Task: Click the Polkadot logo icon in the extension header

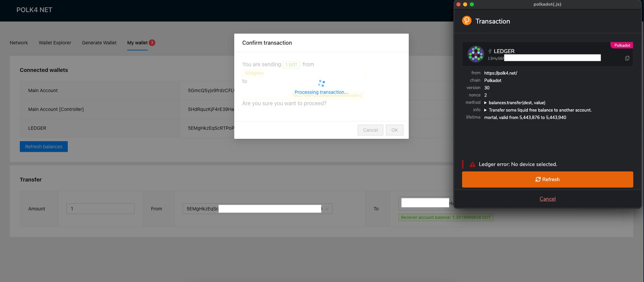Action: pos(467,21)
